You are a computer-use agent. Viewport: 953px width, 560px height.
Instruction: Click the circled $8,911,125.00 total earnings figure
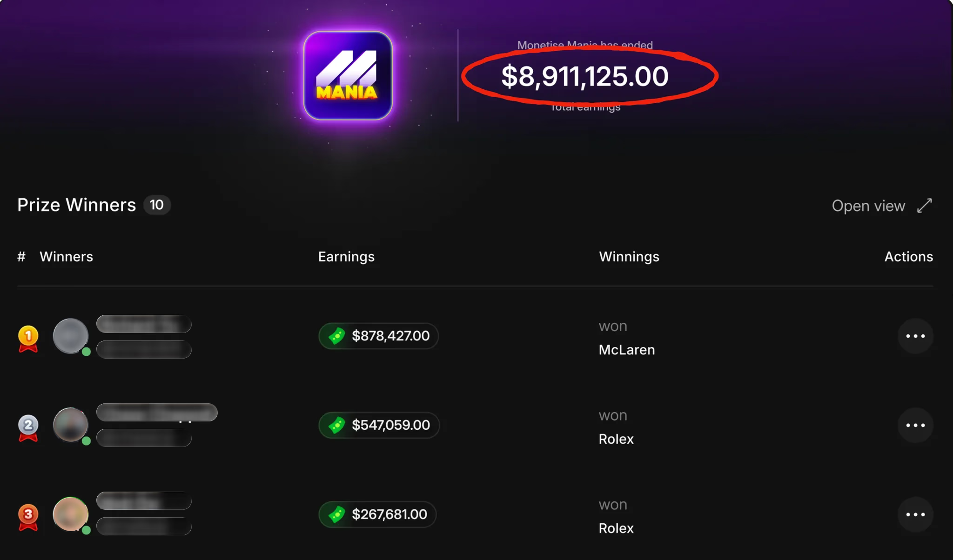tap(584, 76)
